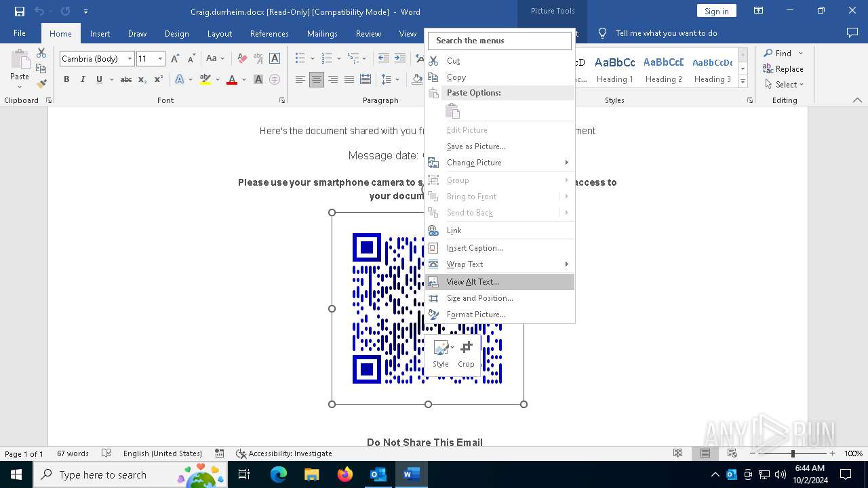Decrease font size with Shrink Font icon
Screen dimensions: 868x488
tap(192, 59)
